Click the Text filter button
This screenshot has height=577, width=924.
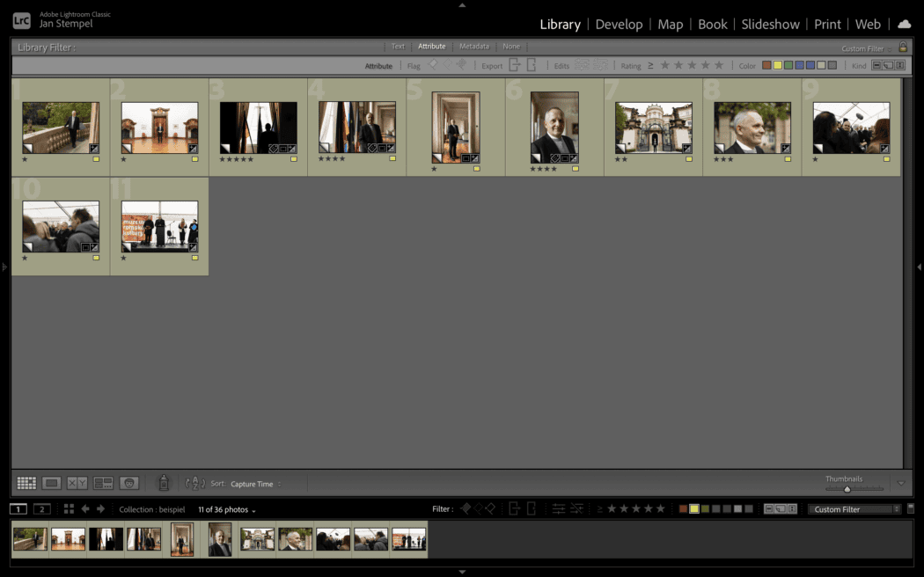coord(398,47)
